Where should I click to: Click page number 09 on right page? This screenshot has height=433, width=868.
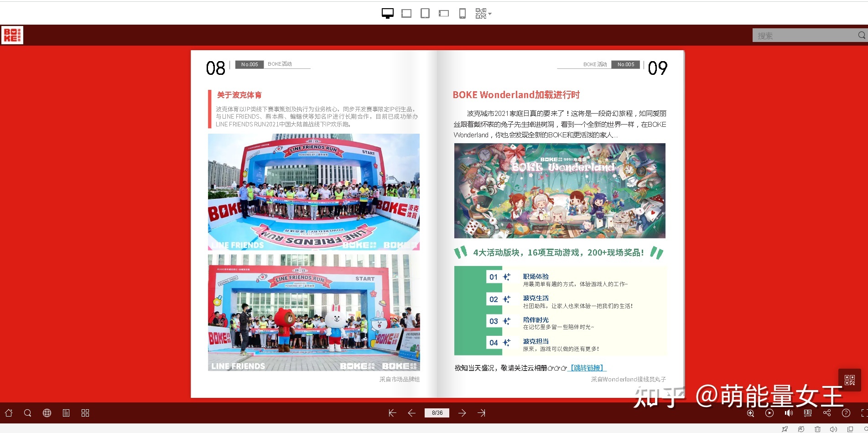tap(657, 68)
